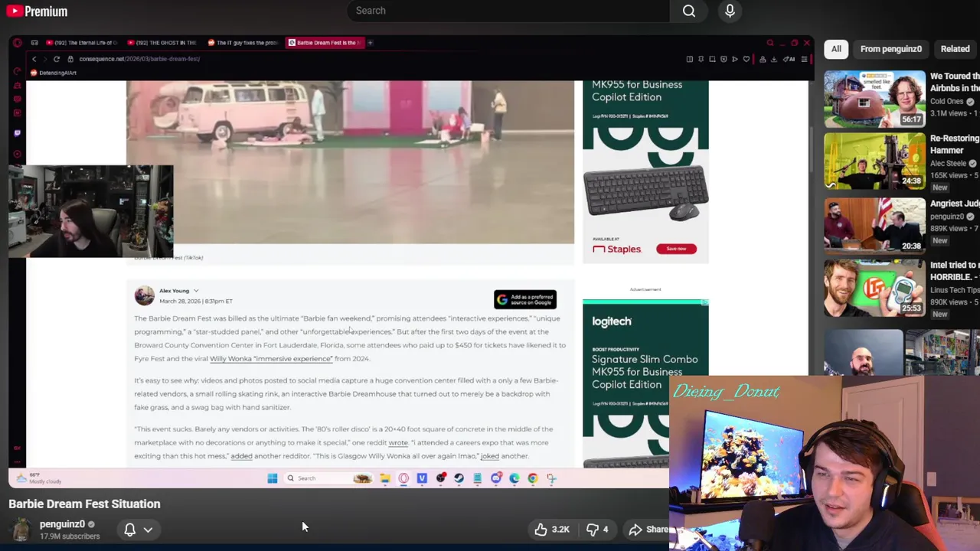The height and width of the screenshot is (551, 980).
Task: Open the Logitech keyboard ad image
Action: pos(645,194)
